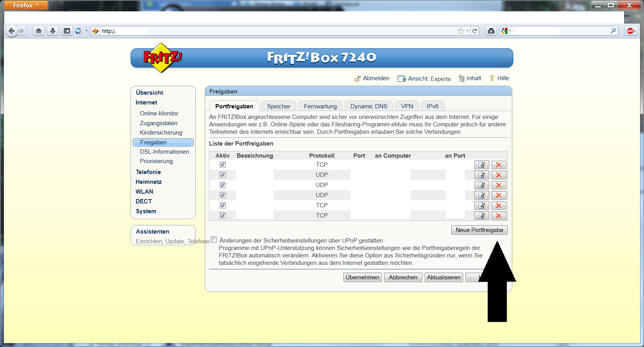Click the briefcase-plus toolbar icon
644x347 pixels.
pos(491,31)
